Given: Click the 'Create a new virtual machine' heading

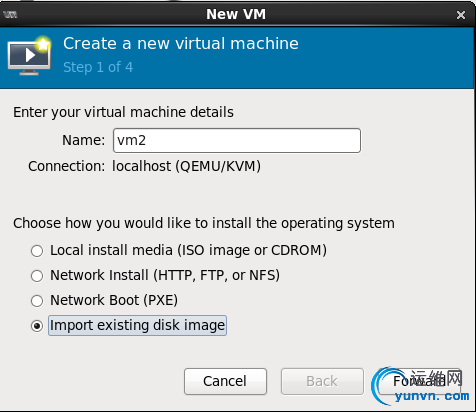Looking at the screenshot, I should point(181,43).
